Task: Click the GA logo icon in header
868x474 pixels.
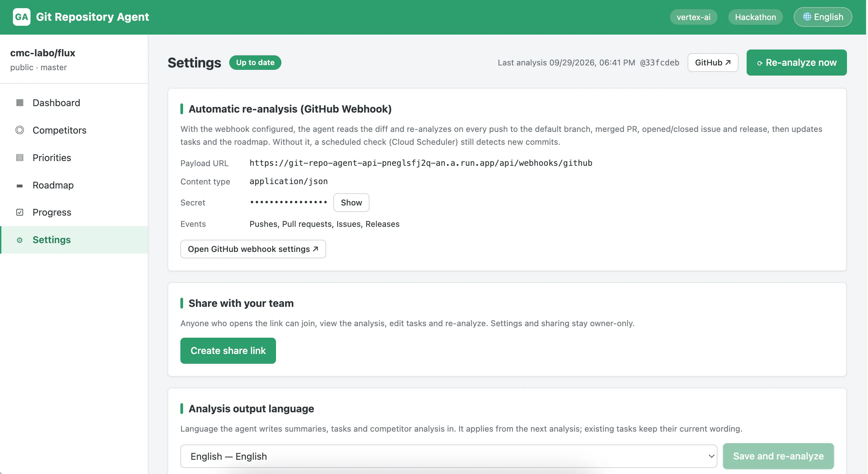Action: click(22, 17)
